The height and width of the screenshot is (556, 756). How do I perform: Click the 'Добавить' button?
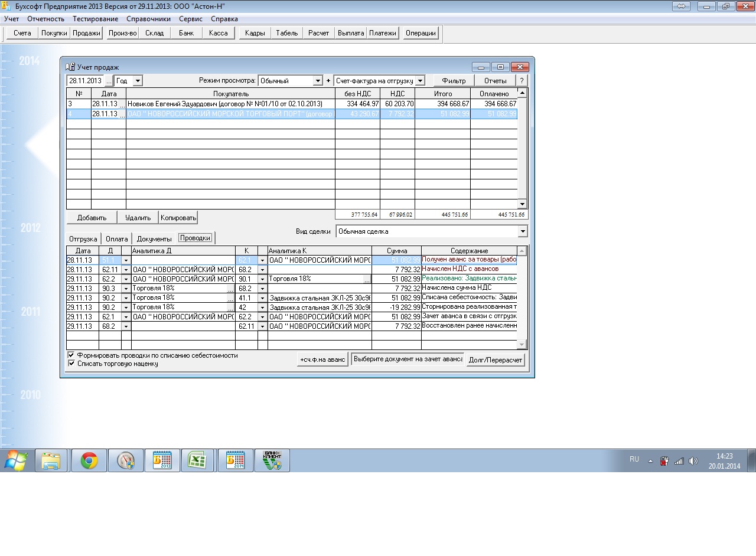pos(92,218)
